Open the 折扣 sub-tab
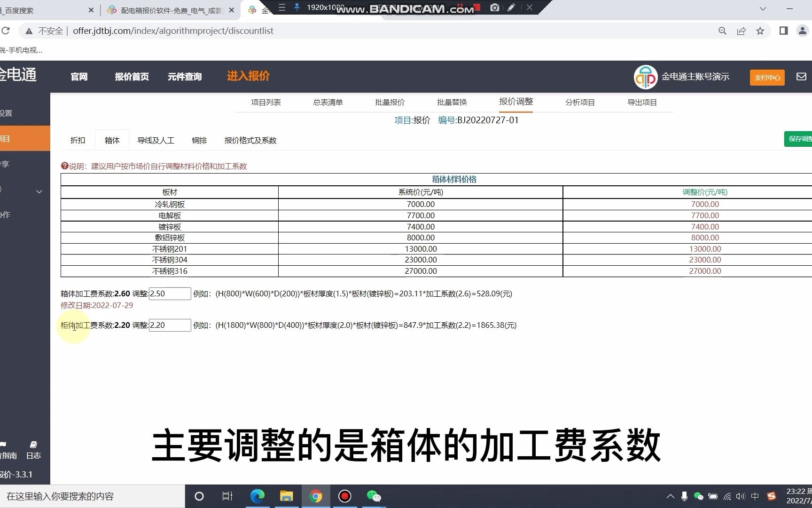 pos(78,140)
